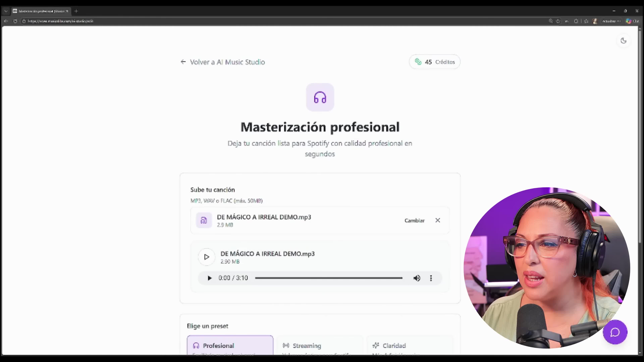Add this page to favorites star
The width and height of the screenshot is (644, 362).
point(558,21)
